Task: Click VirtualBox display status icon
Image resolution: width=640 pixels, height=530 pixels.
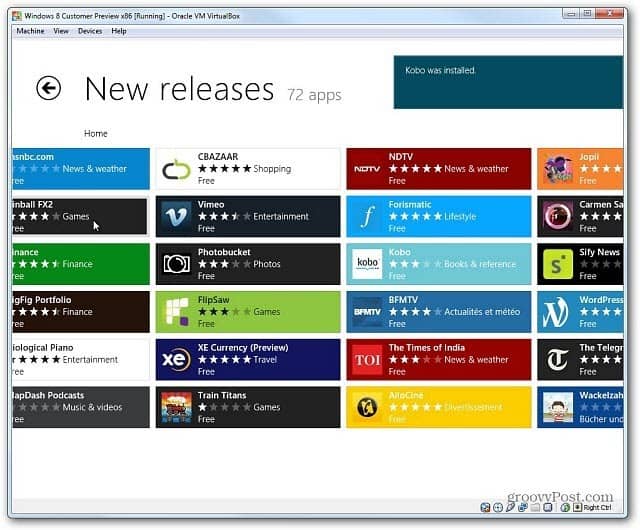Action: click(547, 508)
